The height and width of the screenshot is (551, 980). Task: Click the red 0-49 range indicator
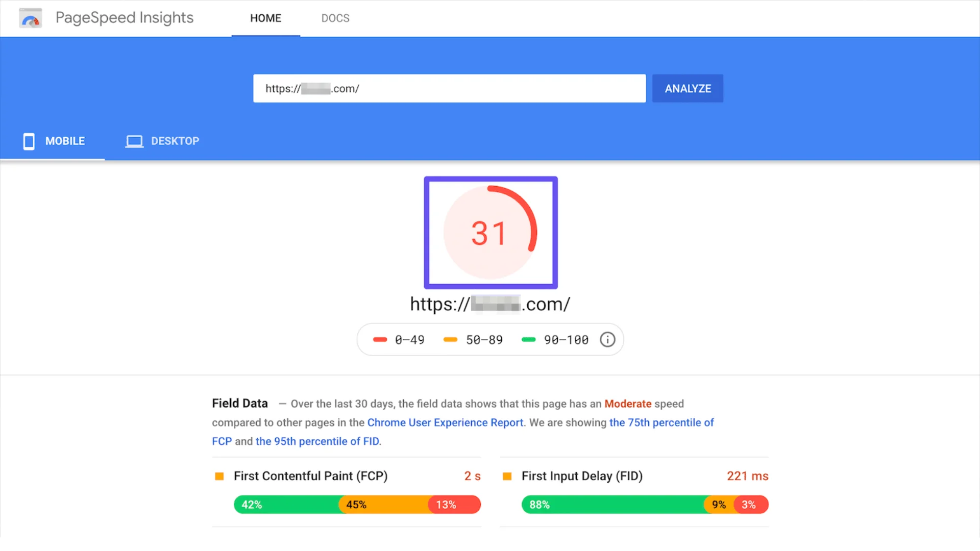coord(380,339)
